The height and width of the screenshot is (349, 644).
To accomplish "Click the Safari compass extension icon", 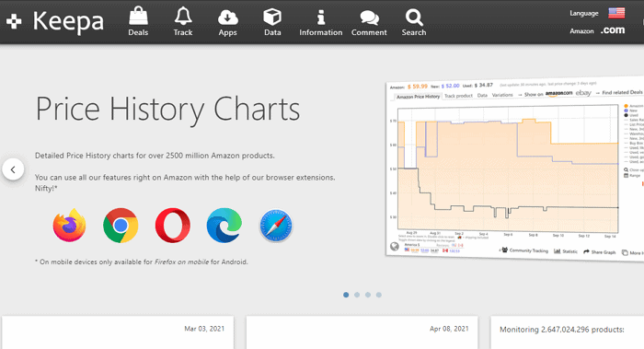I will pyautogui.click(x=276, y=226).
